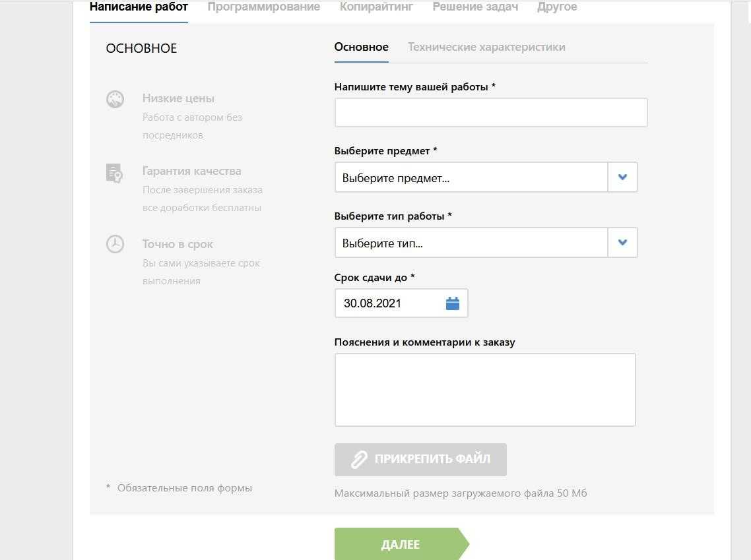Switch to the Программирование tab
751x560 pixels.
tap(263, 7)
